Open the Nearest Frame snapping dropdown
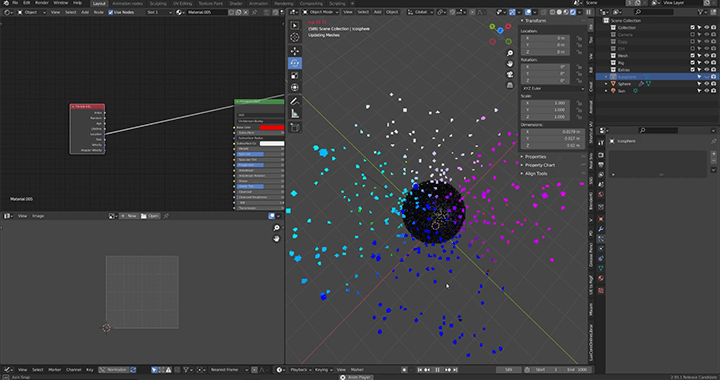Viewport: 720px width, 380px height. (x=229, y=369)
